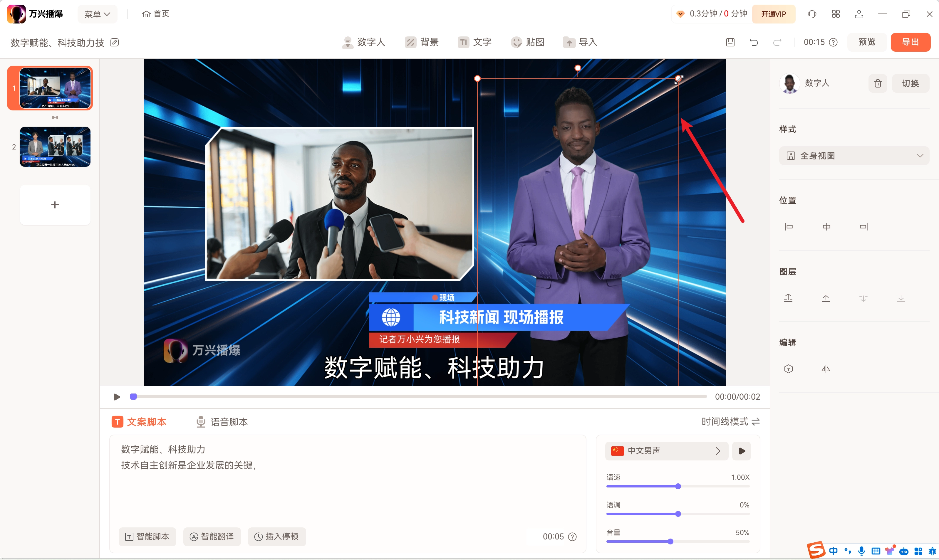
Task: Adjust the 语速 speed slider handle
Action: pos(678,486)
